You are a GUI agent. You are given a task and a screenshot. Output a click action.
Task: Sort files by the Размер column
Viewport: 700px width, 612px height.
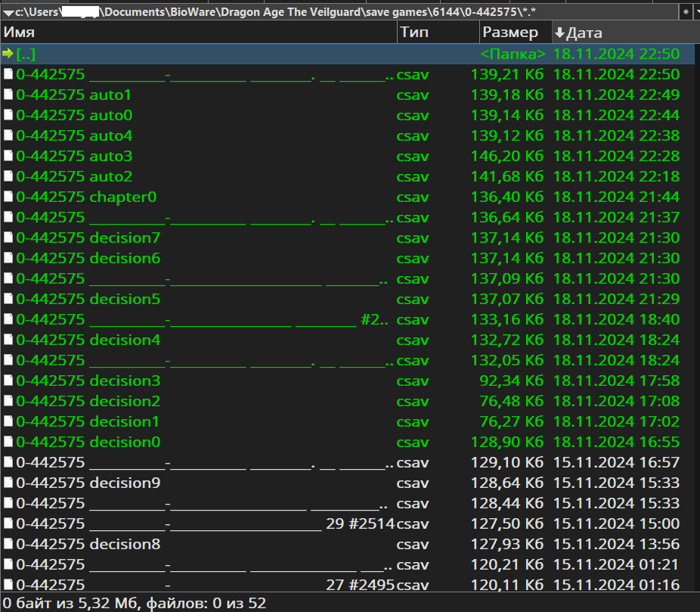[x=516, y=33]
